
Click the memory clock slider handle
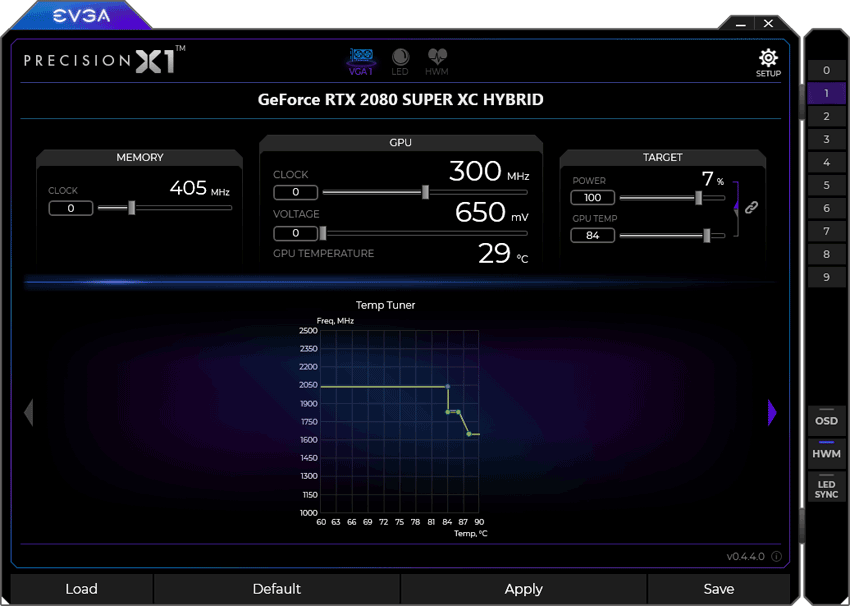[x=131, y=208]
